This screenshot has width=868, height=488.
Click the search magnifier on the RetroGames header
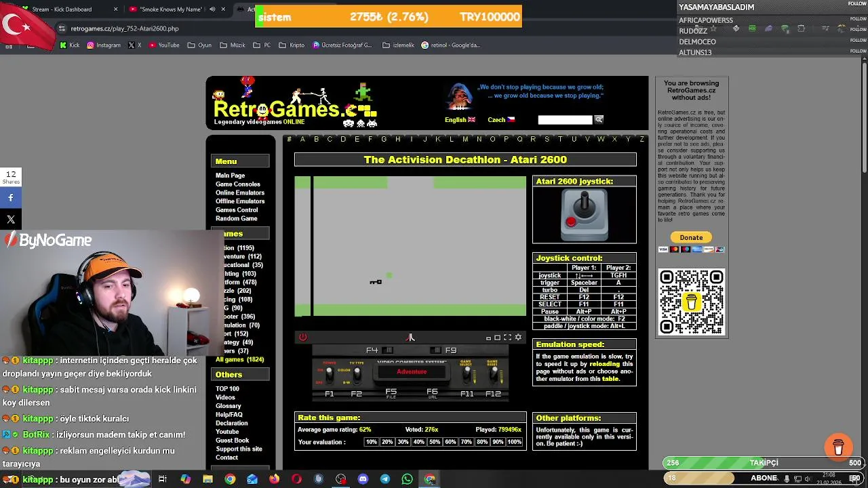599,119
